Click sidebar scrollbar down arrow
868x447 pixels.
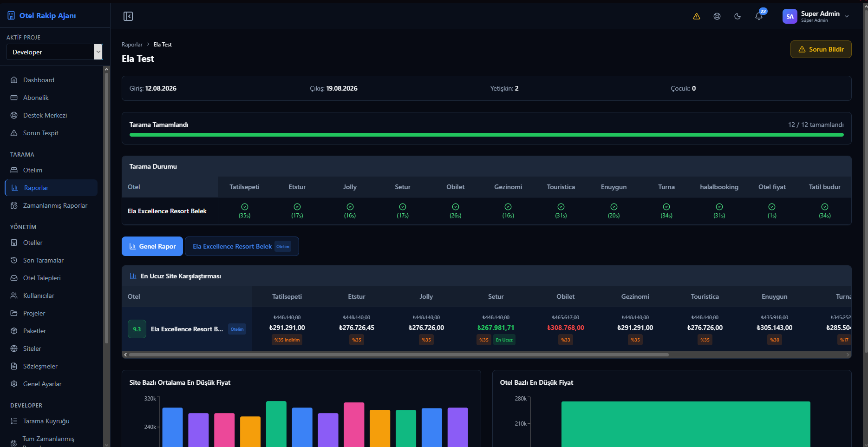click(106, 444)
